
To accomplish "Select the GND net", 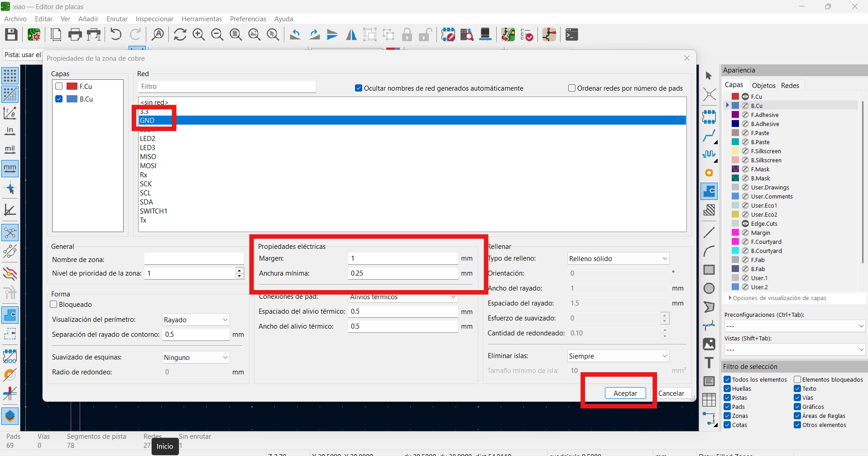I will (412, 120).
